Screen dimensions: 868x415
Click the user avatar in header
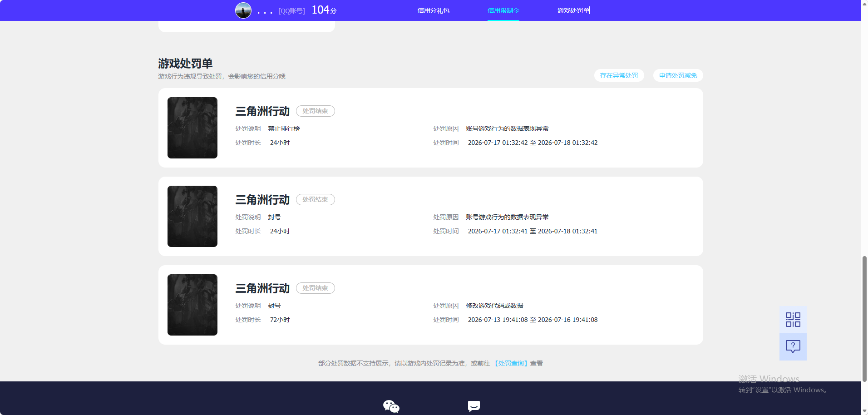click(x=243, y=10)
